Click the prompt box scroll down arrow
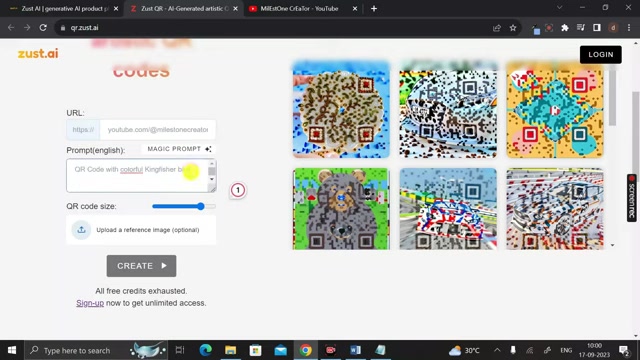 (x=211, y=179)
